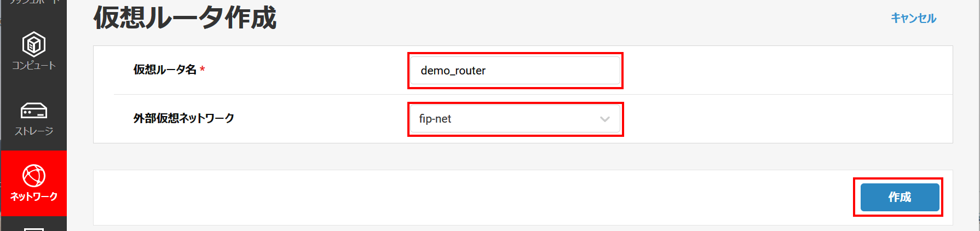
Task: Click the 仮想ルータ名 field label
Action: [165, 70]
